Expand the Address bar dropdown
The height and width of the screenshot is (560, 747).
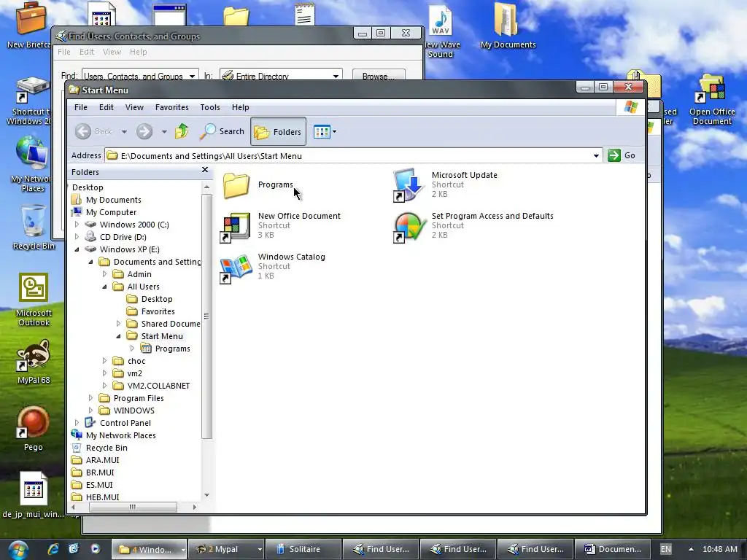[x=596, y=156]
